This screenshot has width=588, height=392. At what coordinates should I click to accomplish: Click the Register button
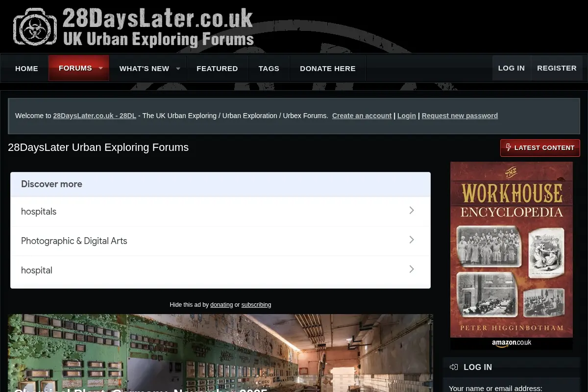click(557, 68)
